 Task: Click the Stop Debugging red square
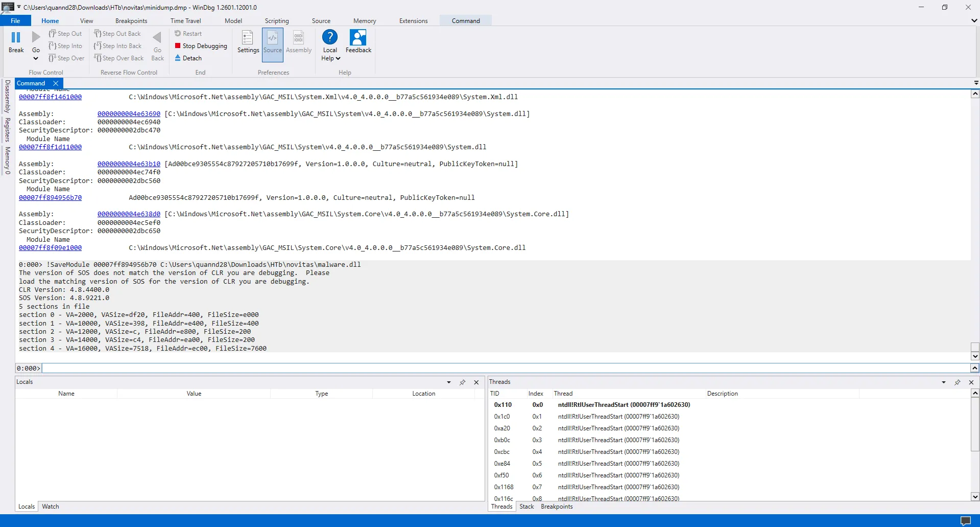coord(178,46)
